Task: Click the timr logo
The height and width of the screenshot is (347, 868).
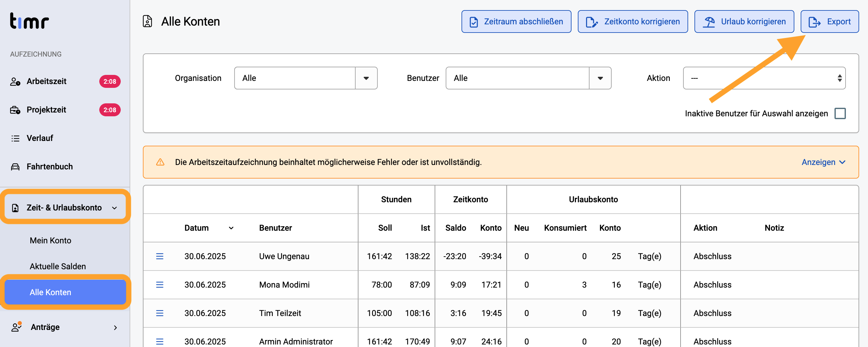Action: 29,21
